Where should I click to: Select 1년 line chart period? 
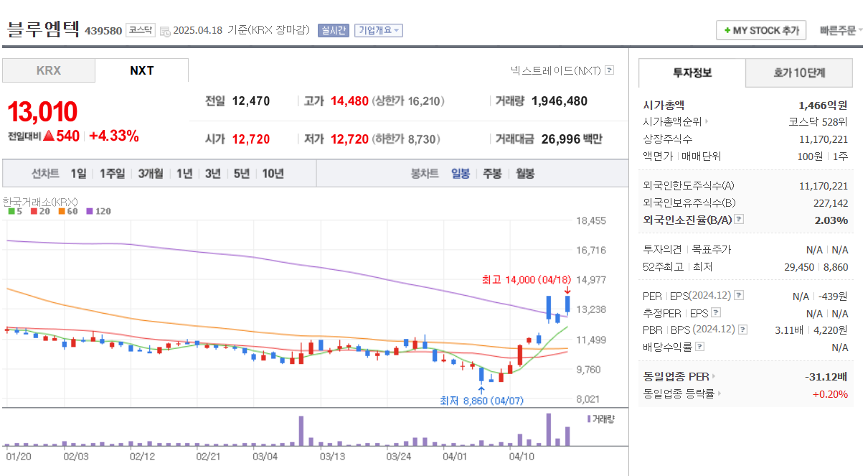(x=184, y=174)
